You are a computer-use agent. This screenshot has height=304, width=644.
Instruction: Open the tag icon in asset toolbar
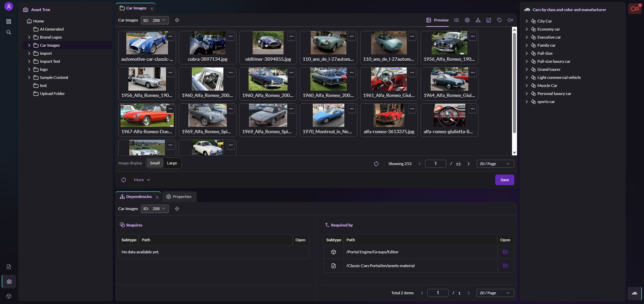pos(499,20)
